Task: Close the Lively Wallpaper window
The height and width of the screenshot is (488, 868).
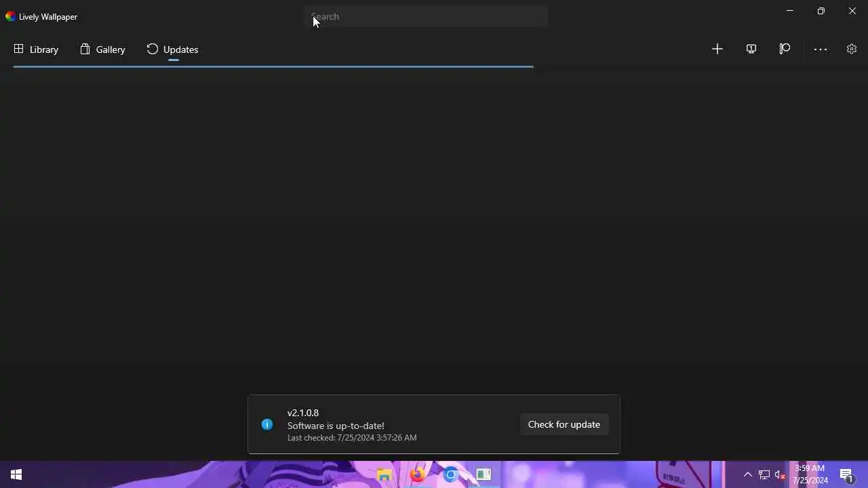Action: (852, 11)
